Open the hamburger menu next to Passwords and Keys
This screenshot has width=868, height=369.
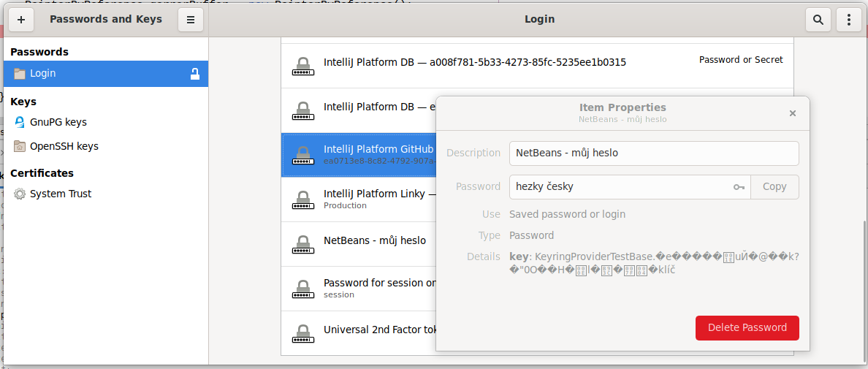[x=191, y=20]
